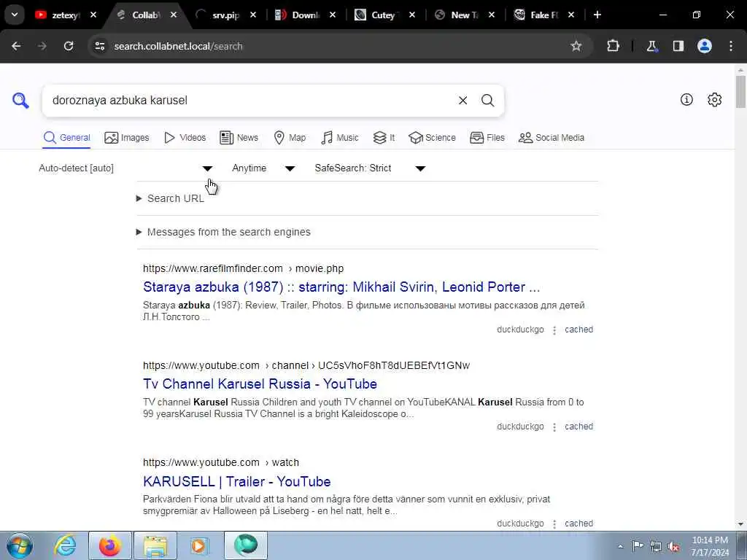Viewport: 747px width, 560px height.
Task: Switch to Science category
Action: point(432,138)
